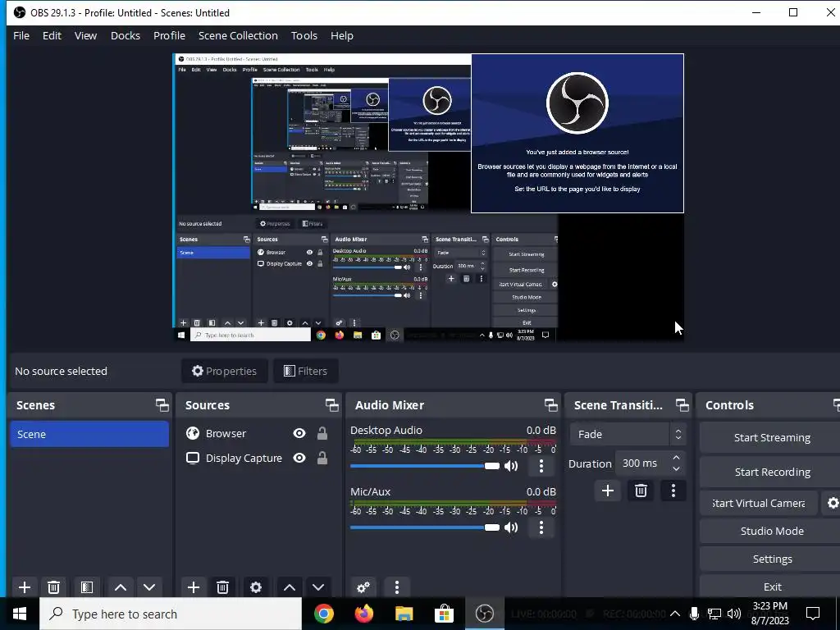This screenshot has width=840, height=630.
Task: Open Google Chrome from taskbar
Action: point(323,614)
